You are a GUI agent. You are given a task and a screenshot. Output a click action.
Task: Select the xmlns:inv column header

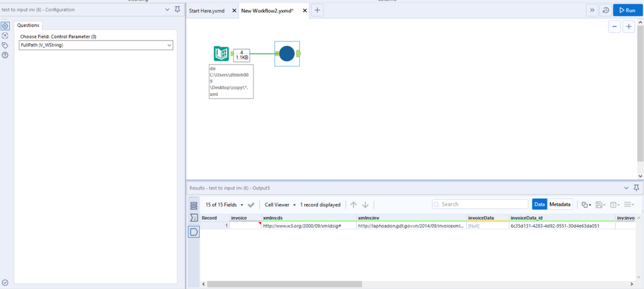(411, 218)
